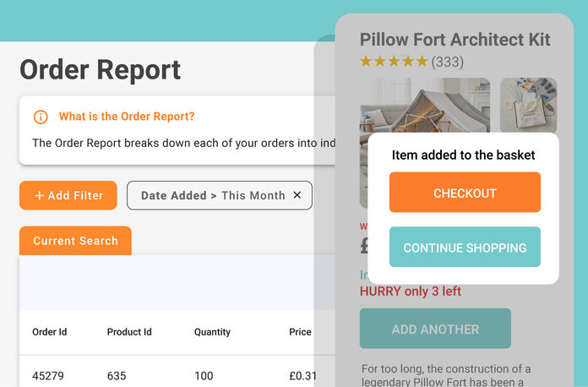The height and width of the screenshot is (387, 588).
Task: Open the 333 reviews count link
Action: (447, 62)
